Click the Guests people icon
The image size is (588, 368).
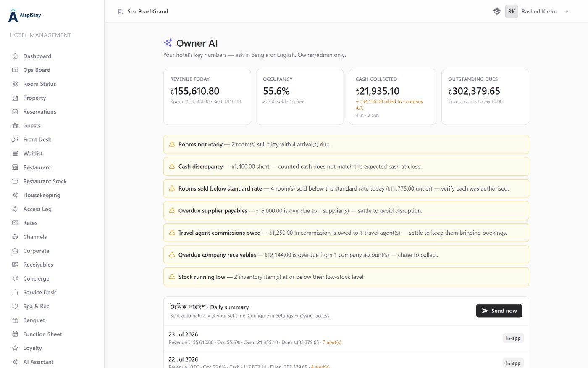[15, 125]
